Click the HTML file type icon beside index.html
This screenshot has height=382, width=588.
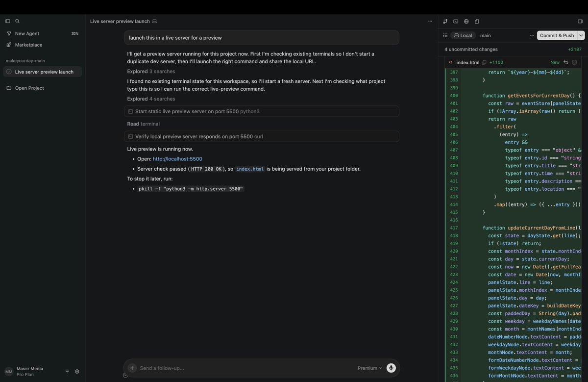450,62
